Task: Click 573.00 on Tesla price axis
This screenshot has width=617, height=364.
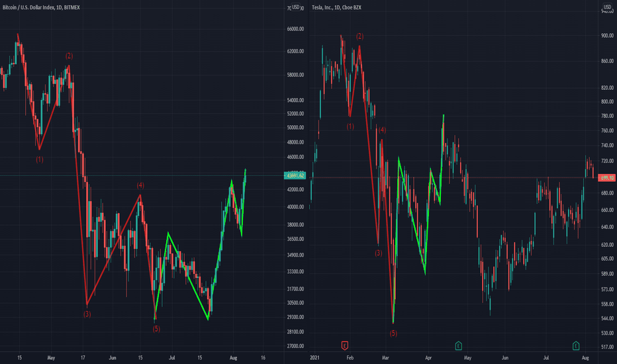Action: (x=607, y=289)
